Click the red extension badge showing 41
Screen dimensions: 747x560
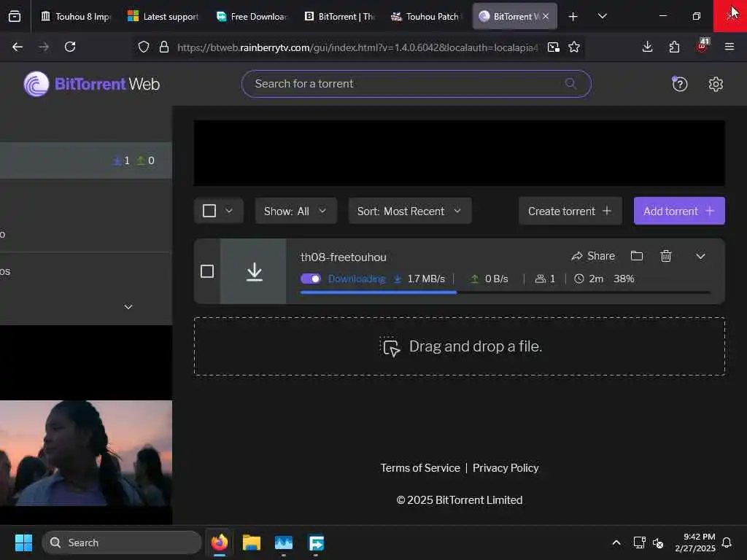point(703,45)
